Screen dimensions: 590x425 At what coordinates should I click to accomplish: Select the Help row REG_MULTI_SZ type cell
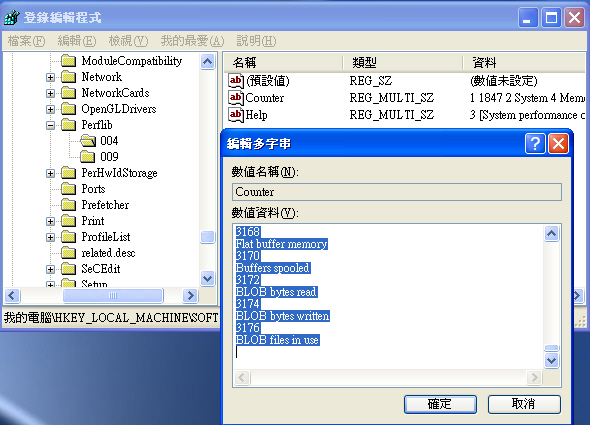click(392, 114)
